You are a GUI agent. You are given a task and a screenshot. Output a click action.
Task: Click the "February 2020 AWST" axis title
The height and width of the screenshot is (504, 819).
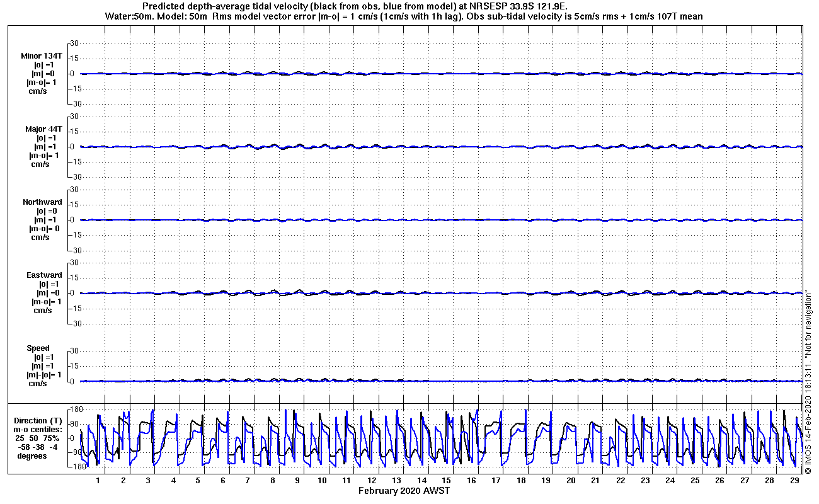click(404, 491)
